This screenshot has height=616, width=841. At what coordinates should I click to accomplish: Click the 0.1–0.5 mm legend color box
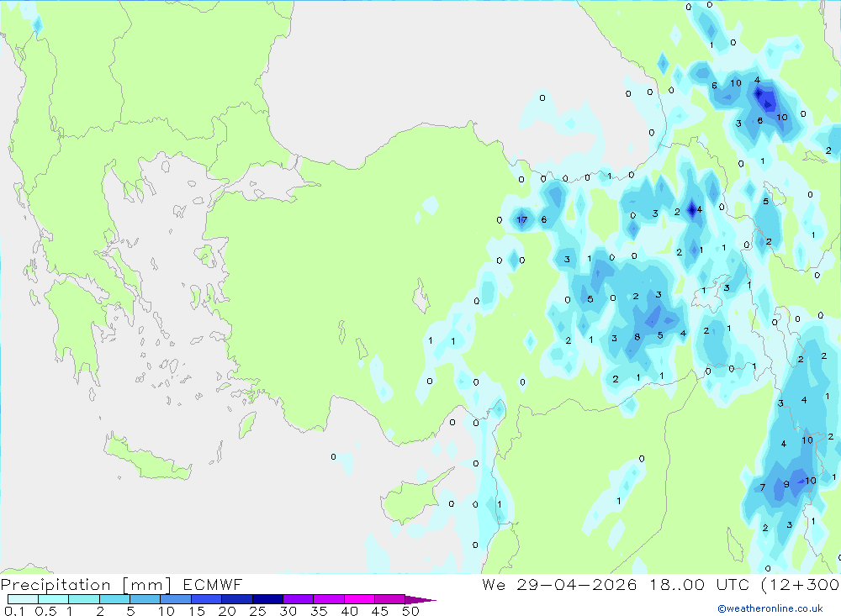(x=23, y=599)
